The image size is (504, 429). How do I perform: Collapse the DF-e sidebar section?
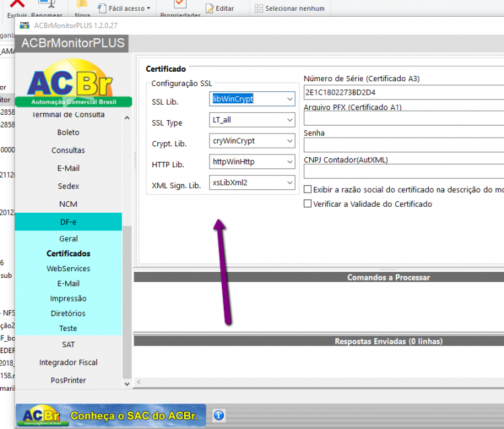click(x=68, y=222)
